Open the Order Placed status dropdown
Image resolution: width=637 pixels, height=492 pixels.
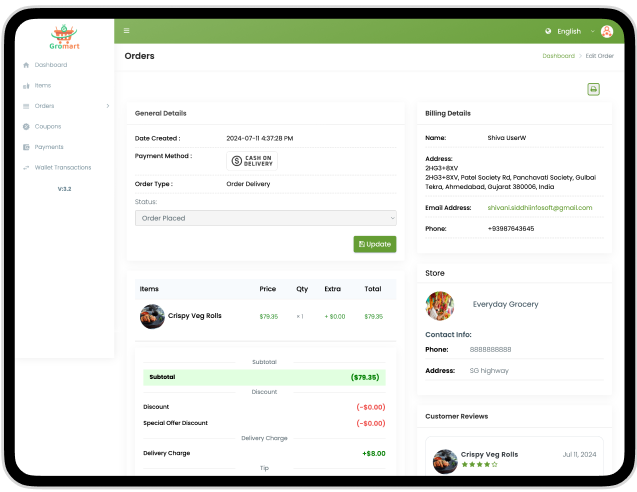coord(265,218)
